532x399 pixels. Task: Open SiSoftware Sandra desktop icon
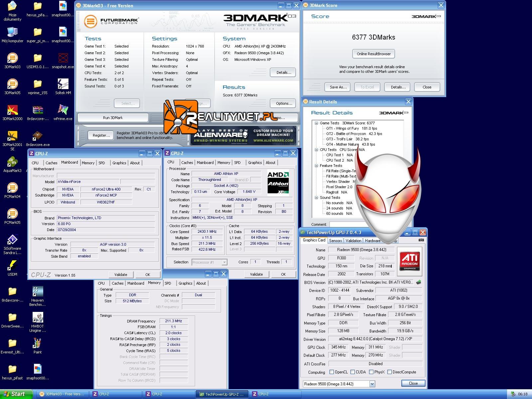tap(12, 244)
